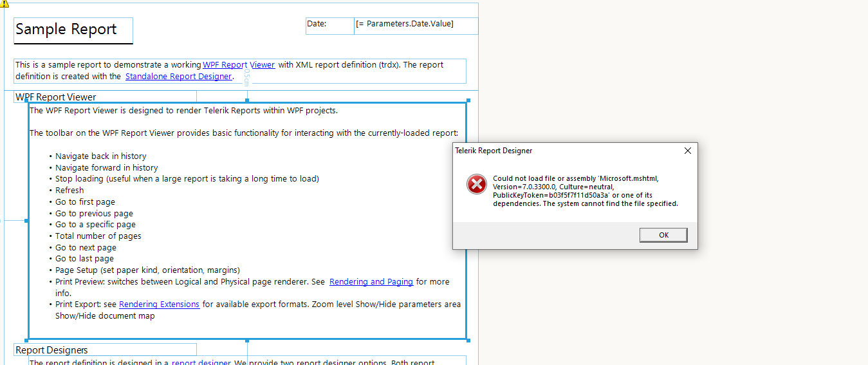Select the Sample Report title textbox
Image resolution: width=868 pixels, height=365 pixels.
(73, 30)
